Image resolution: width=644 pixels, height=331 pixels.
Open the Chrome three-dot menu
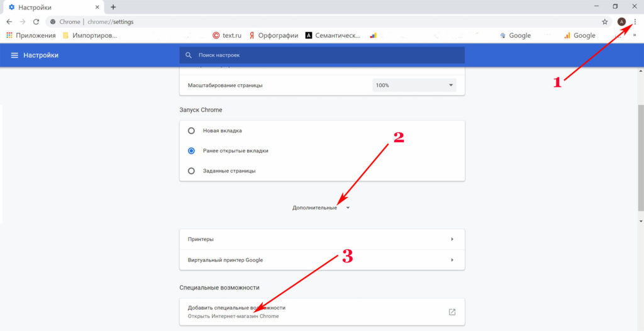pyautogui.click(x=635, y=21)
